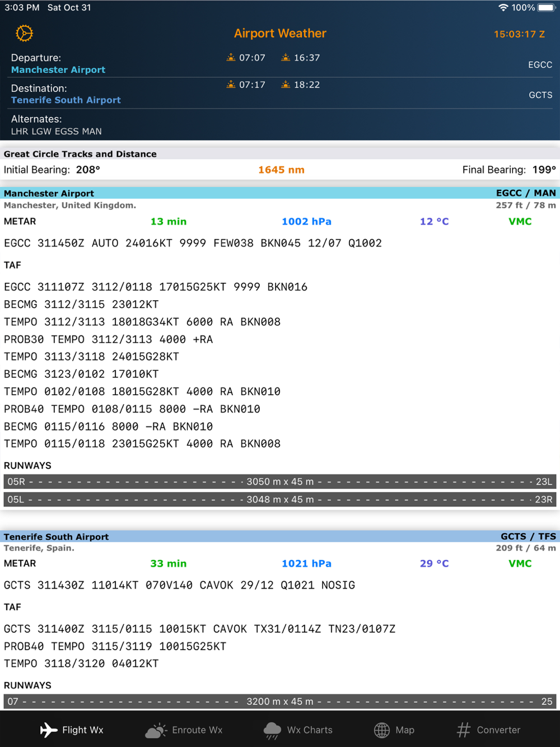This screenshot has height=747, width=560.
Task: Tap the EGCC departure code
Action: (540, 65)
